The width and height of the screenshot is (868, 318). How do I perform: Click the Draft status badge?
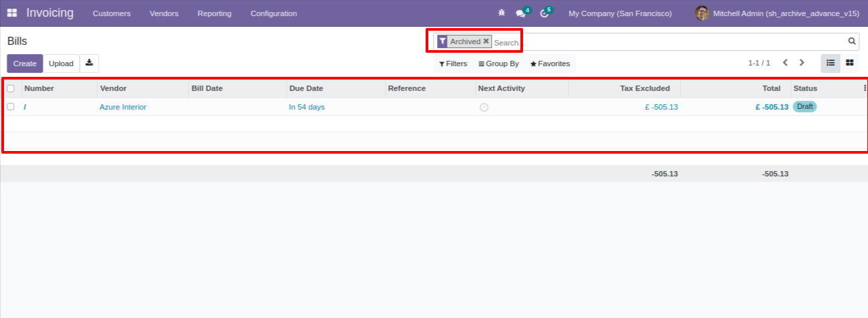click(805, 107)
